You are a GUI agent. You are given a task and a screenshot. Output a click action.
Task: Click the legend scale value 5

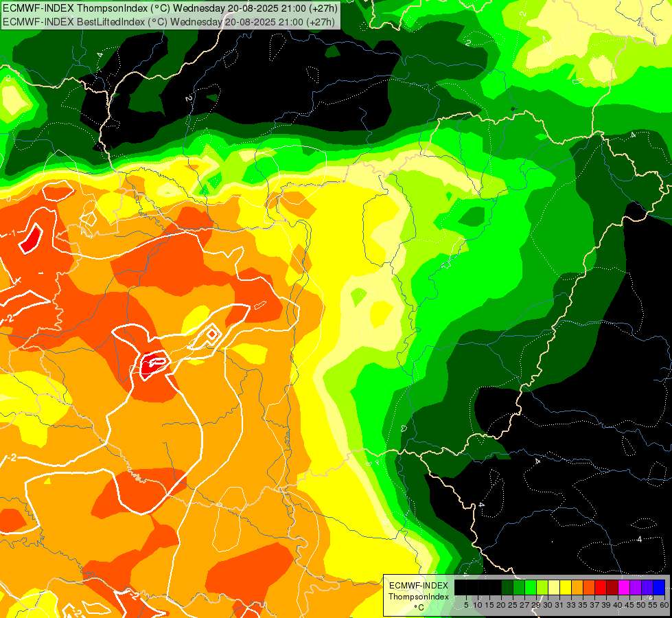pos(466,605)
